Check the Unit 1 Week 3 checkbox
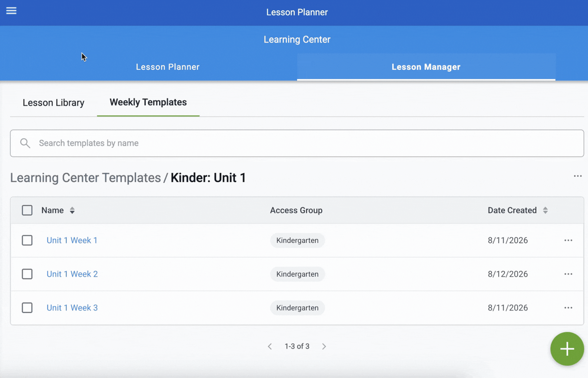The width and height of the screenshot is (588, 378). tap(27, 308)
